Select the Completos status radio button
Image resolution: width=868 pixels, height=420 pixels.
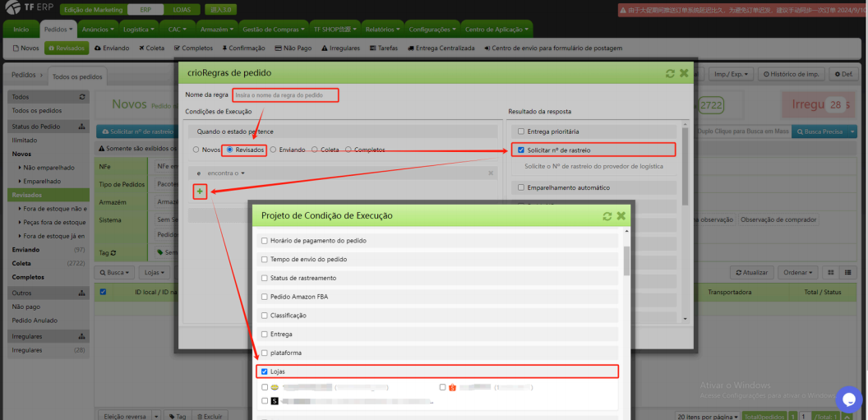pos(349,150)
